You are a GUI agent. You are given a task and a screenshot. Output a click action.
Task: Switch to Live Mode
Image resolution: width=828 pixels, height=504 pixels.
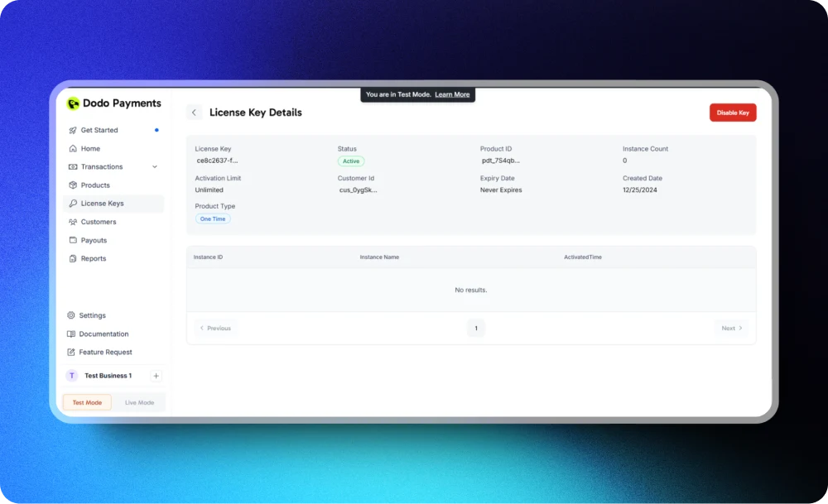coord(140,402)
